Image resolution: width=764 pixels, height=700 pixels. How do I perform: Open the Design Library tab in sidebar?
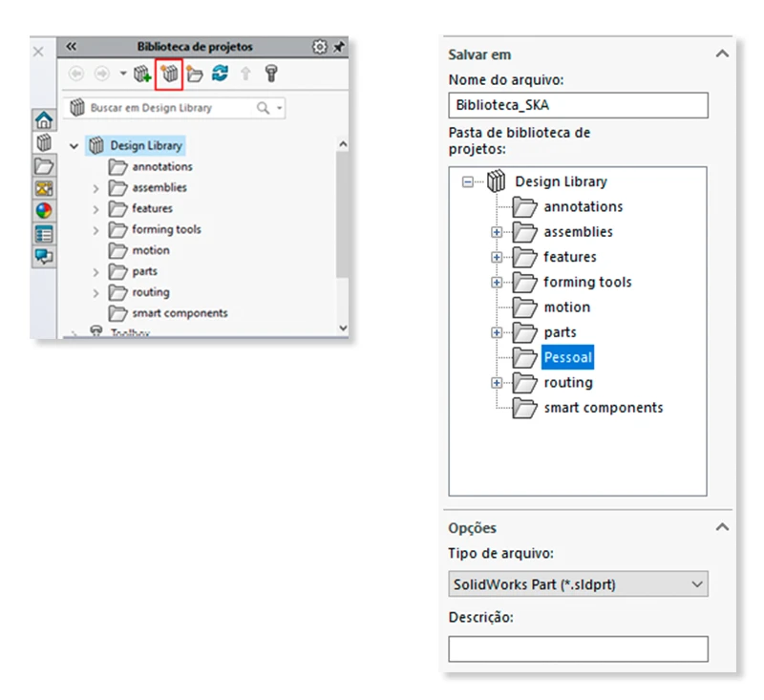tap(44, 142)
